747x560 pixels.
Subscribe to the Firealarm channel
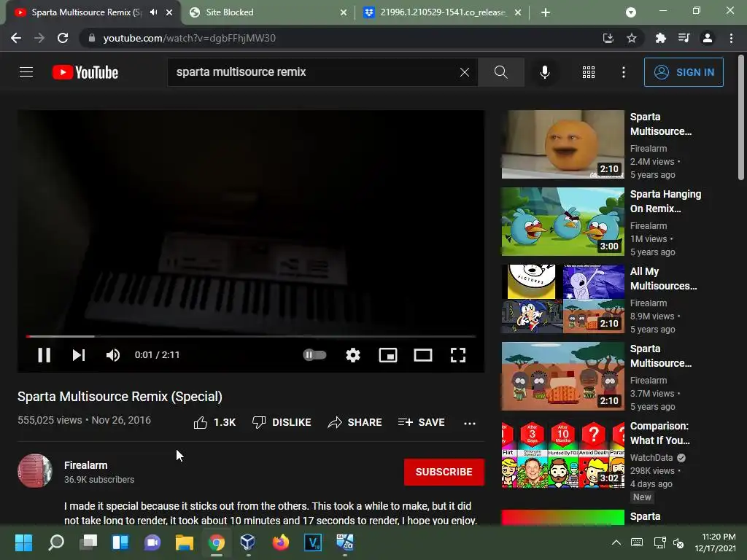(x=444, y=472)
